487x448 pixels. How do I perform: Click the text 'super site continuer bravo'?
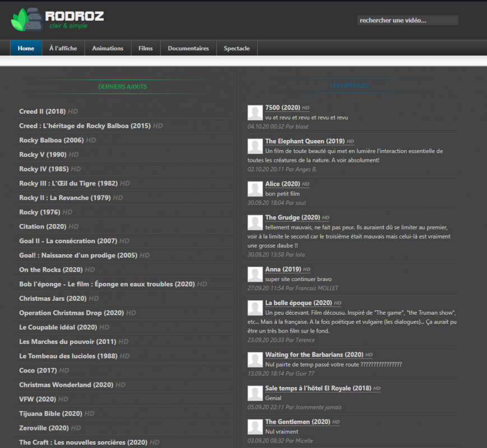tap(299, 279)
